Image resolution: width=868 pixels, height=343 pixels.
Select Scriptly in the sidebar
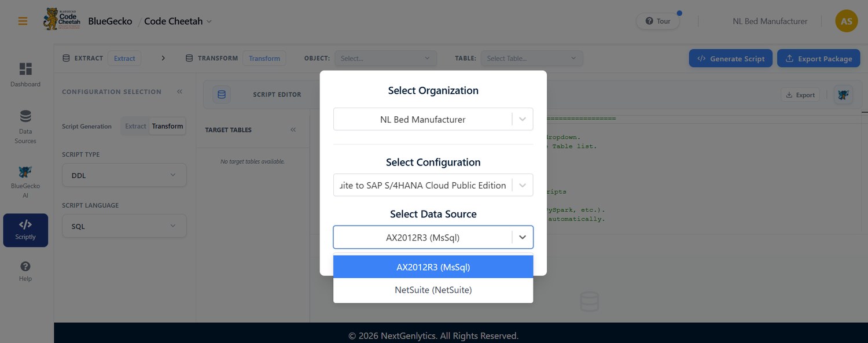tap(25, 230)
